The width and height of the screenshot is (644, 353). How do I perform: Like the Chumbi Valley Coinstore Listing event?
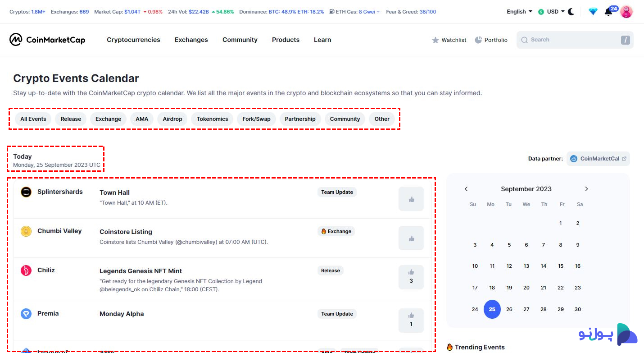click(411, 238)
